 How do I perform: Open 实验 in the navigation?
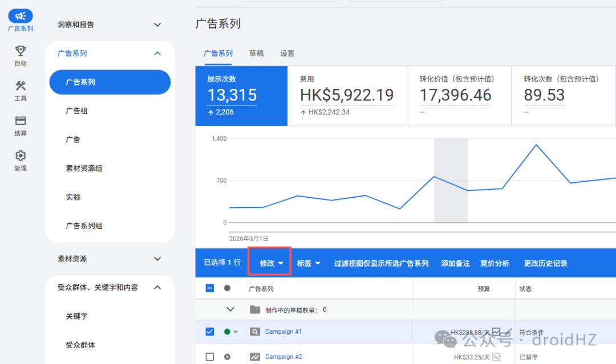click(x=73, y=197)
